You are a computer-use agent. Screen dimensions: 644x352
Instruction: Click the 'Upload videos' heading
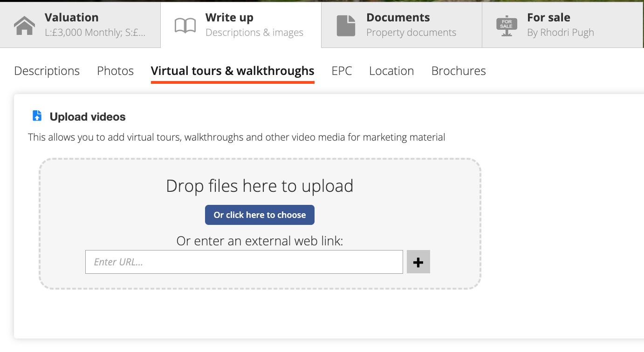click(88, 117)
